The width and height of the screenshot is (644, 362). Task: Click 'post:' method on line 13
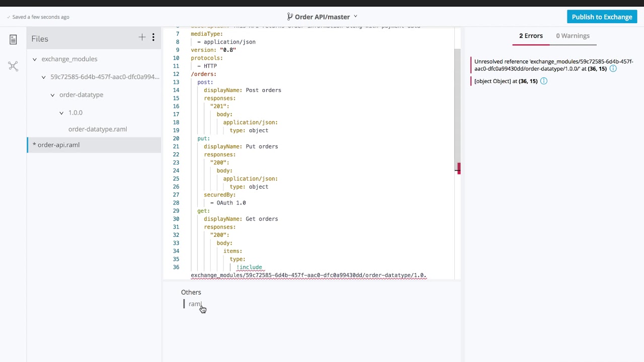205,82
